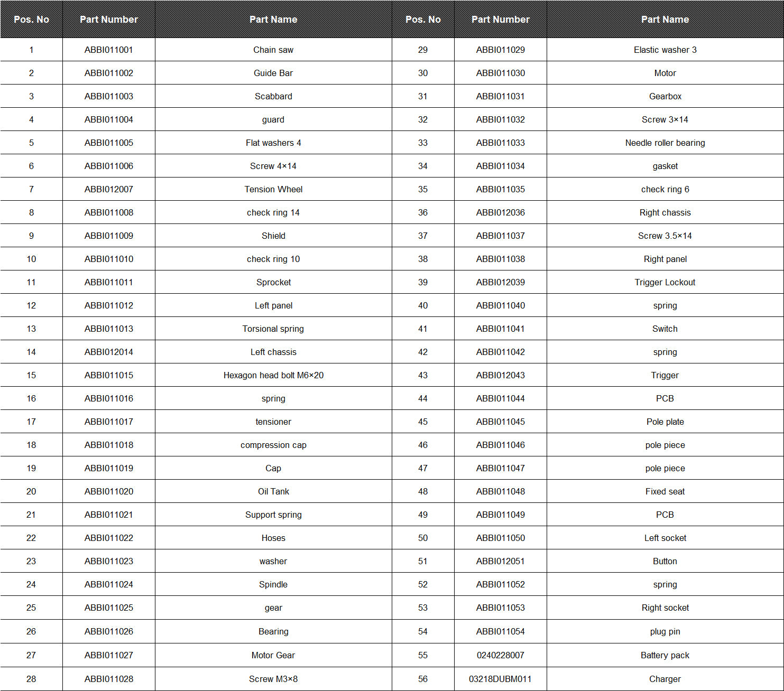Click the right-side Part Name header

(665, 20)
